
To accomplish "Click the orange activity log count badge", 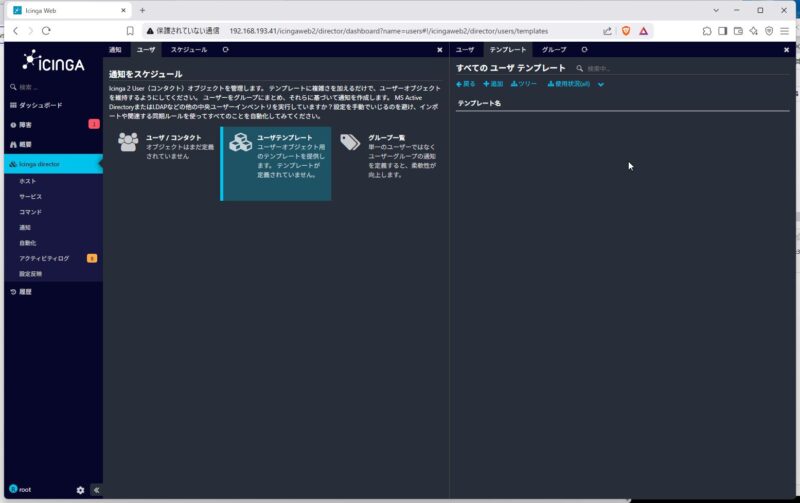I will click(92, 258).
